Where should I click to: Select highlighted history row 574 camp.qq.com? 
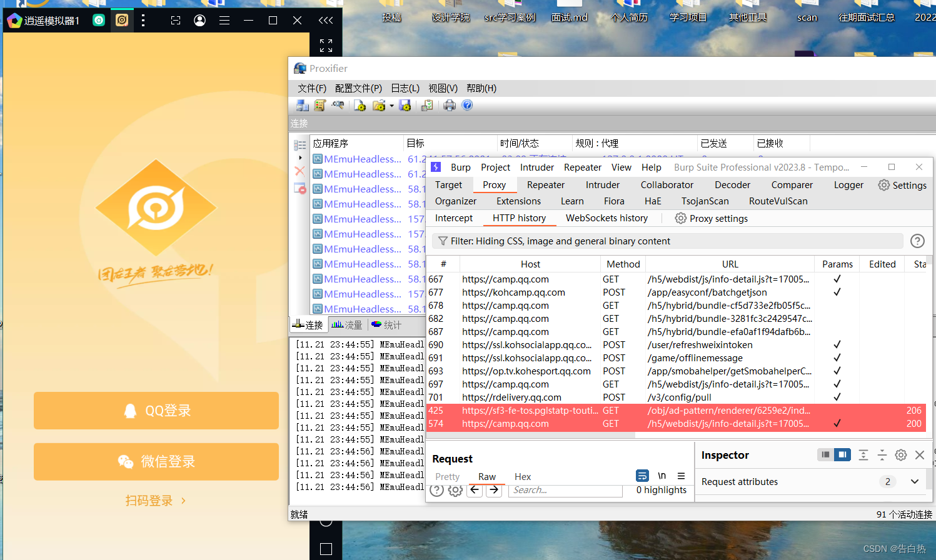[676, 424]
